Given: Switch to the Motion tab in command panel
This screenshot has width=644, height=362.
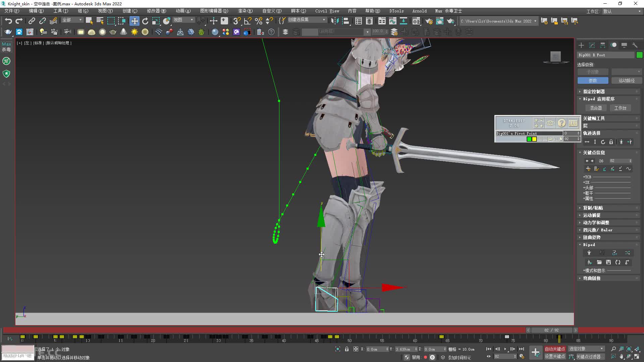Looking at the screenshot, I should [613, 45].
